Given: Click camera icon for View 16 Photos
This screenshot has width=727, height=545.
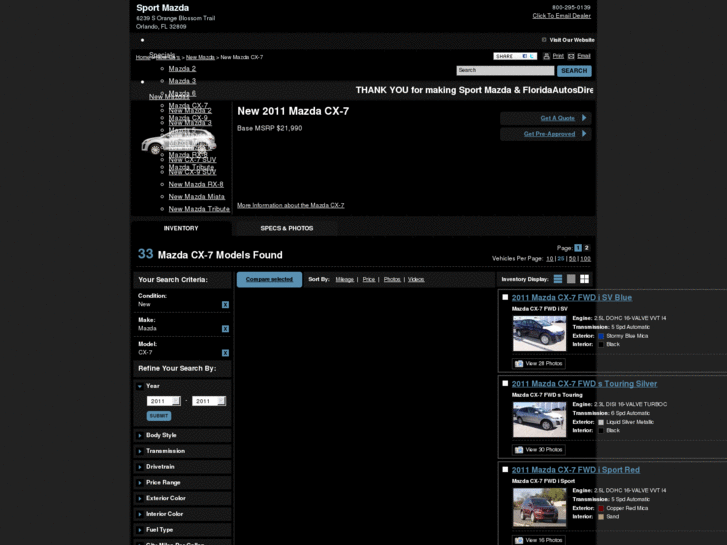Looking at the screenshot, I should (519, 540).
